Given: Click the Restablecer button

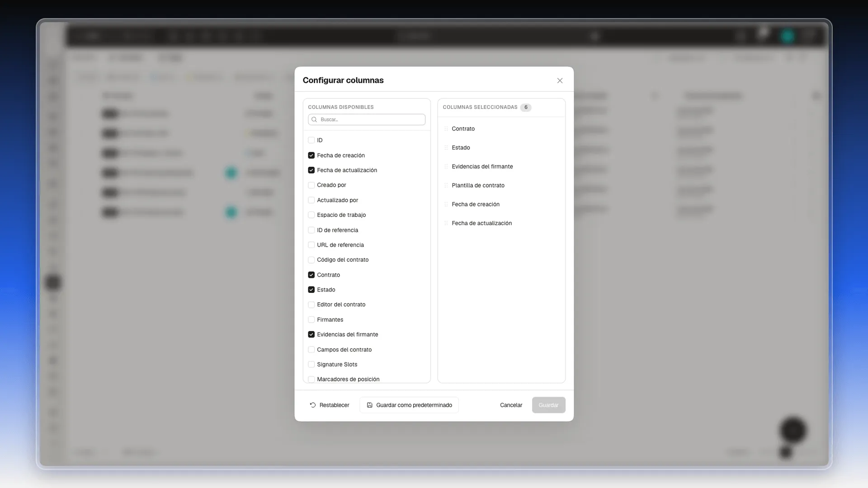Looking at the screenshot, I should [330, 405].
